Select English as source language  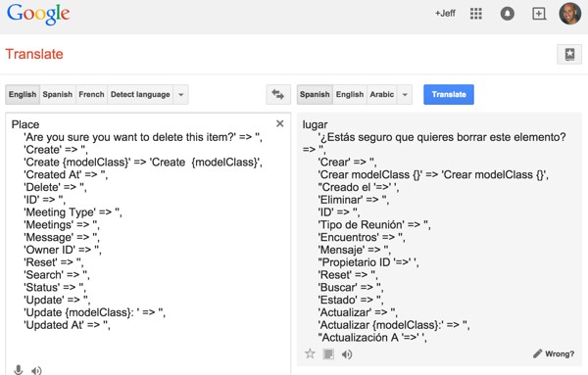click(23, 94)
